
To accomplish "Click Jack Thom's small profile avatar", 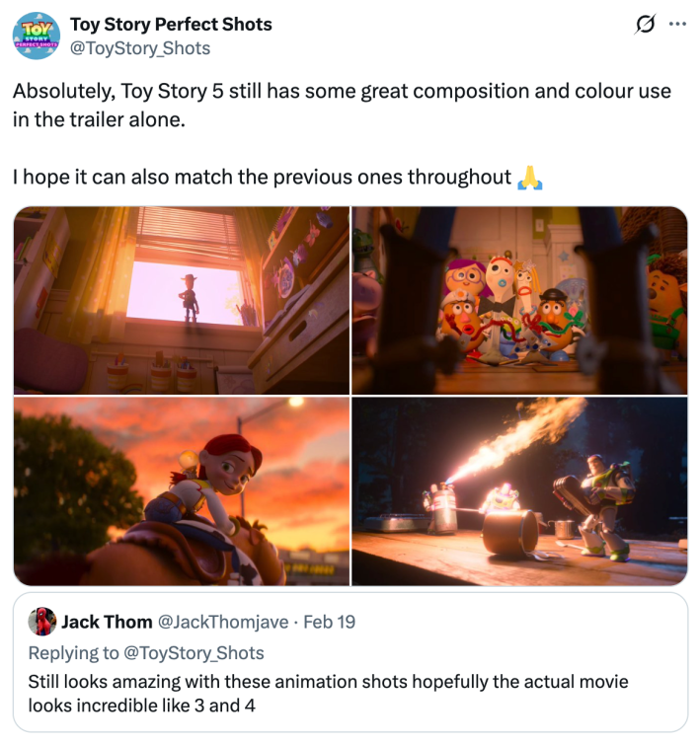I will (x=41, y=622).
